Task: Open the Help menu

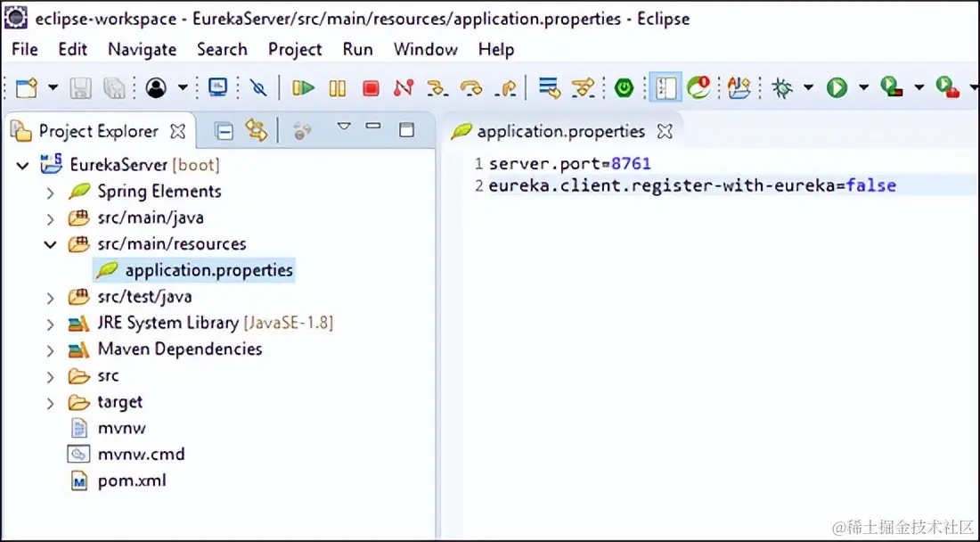Action: point(496,49)
